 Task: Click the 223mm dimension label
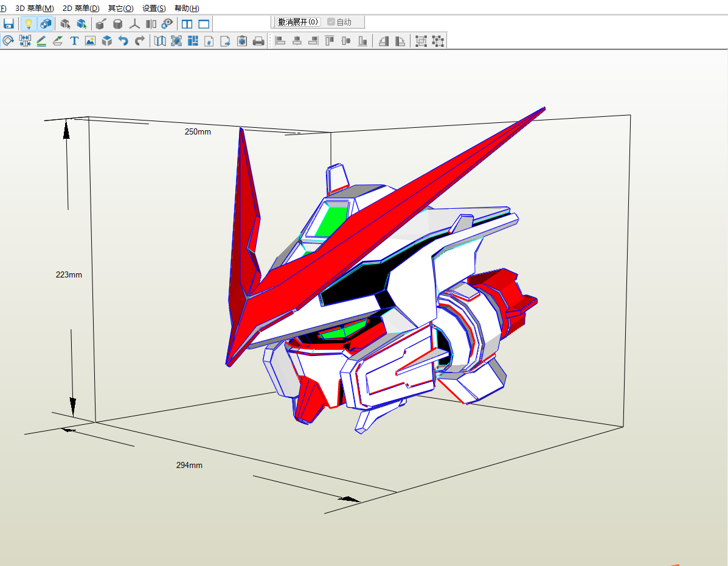point(69,275)
